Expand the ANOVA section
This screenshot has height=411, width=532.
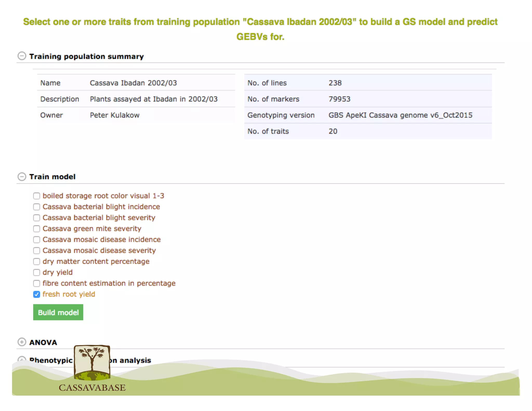tap(22, 342)
